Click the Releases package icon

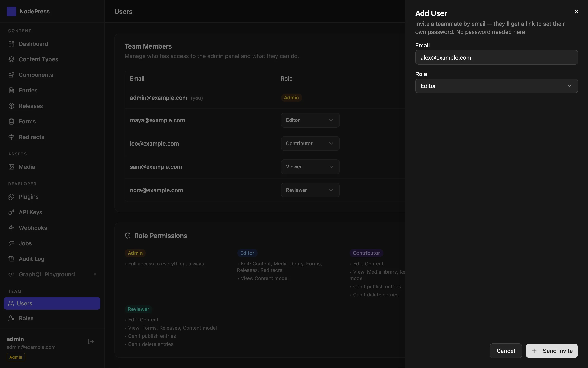click(11, 106)
